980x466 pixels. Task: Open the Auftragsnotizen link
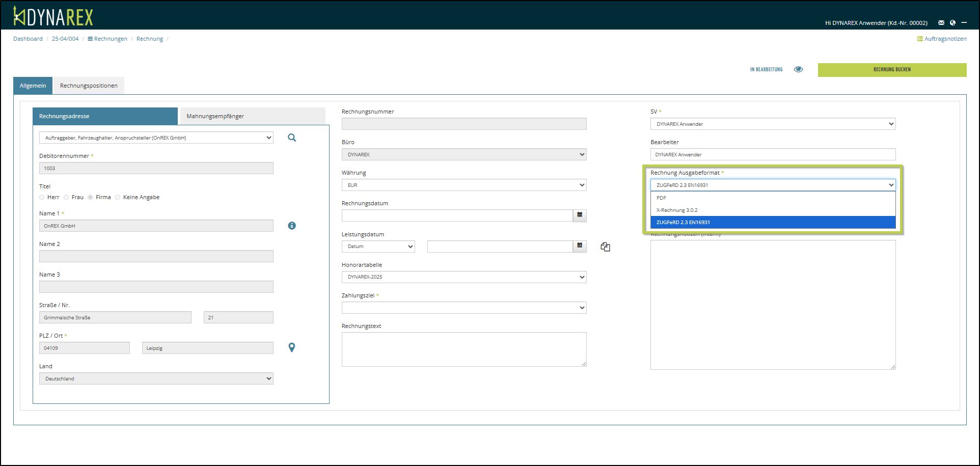coord(942,39)
